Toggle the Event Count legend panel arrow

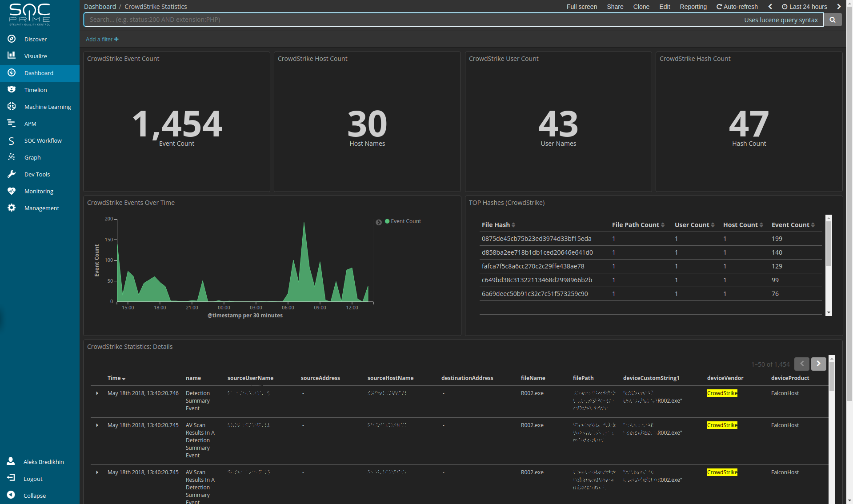pos(379,222)
